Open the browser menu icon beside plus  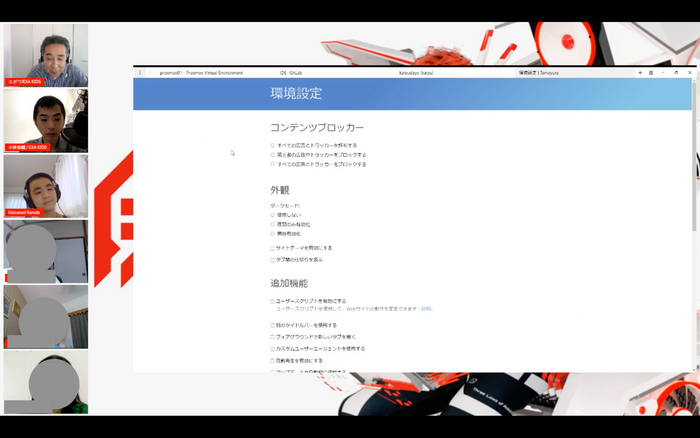[651, 72]
